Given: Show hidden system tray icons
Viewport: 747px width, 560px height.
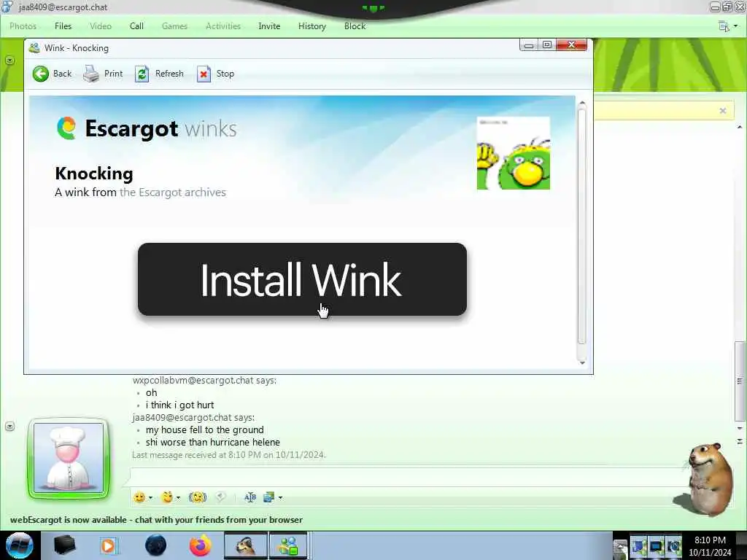Looking at the screenshot, I should pos(620,548).
